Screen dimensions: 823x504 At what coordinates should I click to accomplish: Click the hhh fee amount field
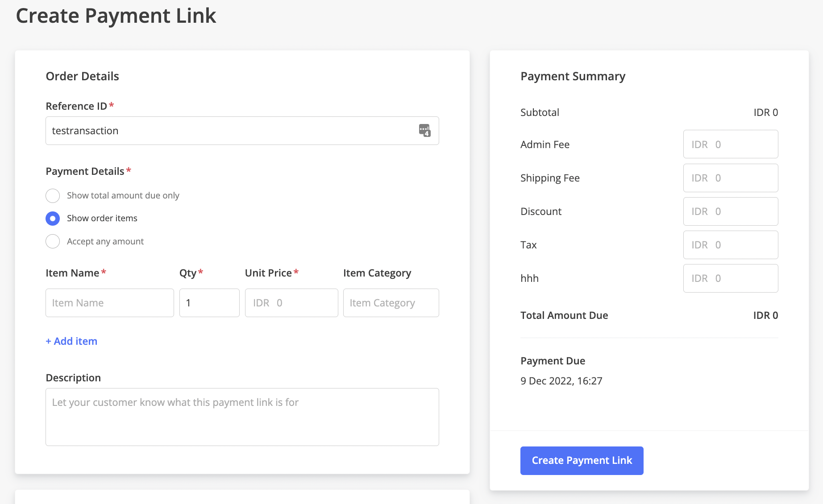[x=731, y=278]
